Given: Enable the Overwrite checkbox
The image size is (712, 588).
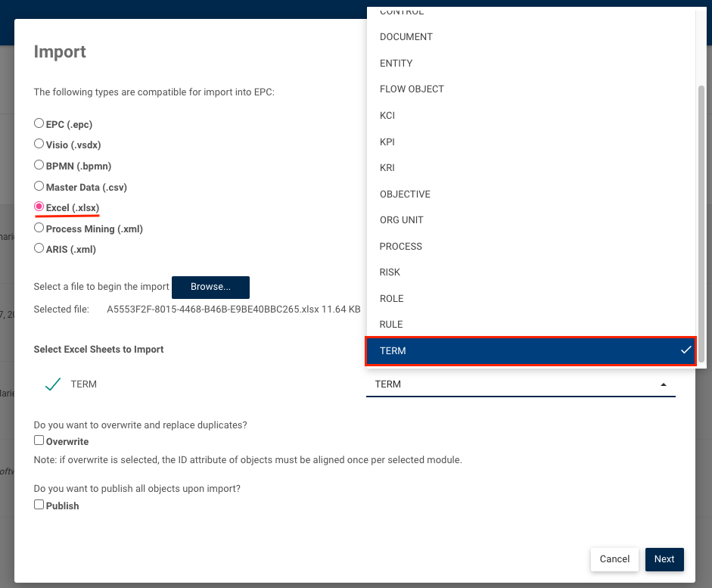Looking at the screenshot, I should (x=38, y=440).
